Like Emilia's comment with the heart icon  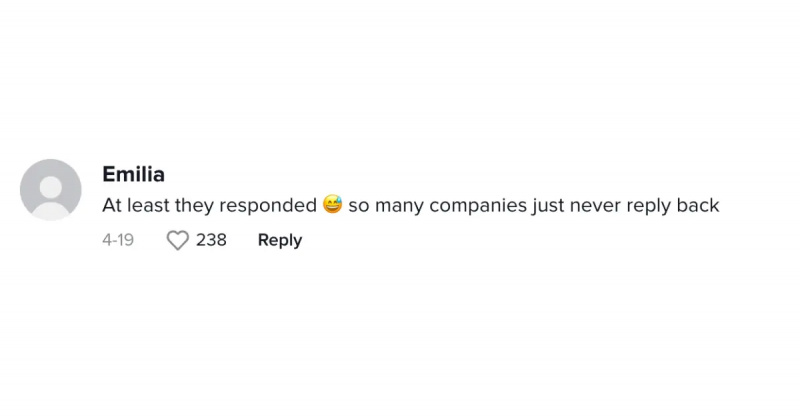coord(178,240)
